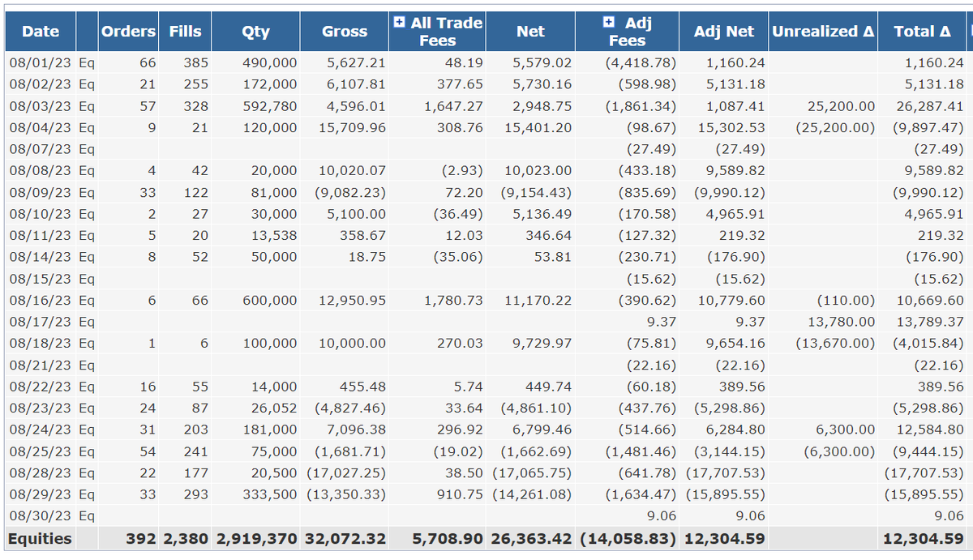Sort by the Gross column header
973x560 pixels.
pyautogui.click(x=345, y=32)
